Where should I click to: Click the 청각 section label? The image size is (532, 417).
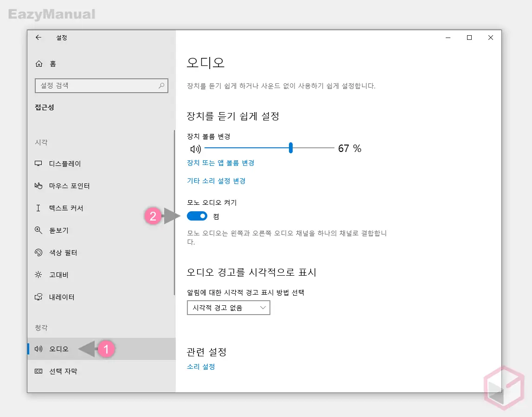coord(41,328)
